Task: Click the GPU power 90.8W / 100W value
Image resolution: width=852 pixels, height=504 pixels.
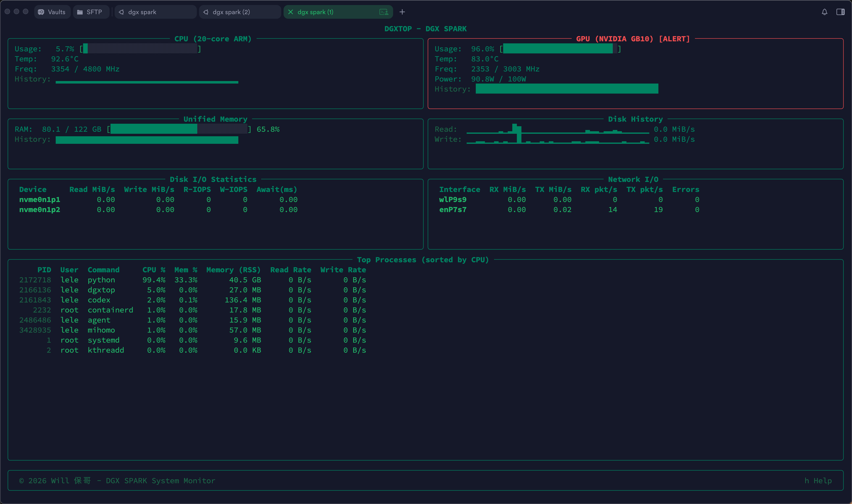Action: 499,79
